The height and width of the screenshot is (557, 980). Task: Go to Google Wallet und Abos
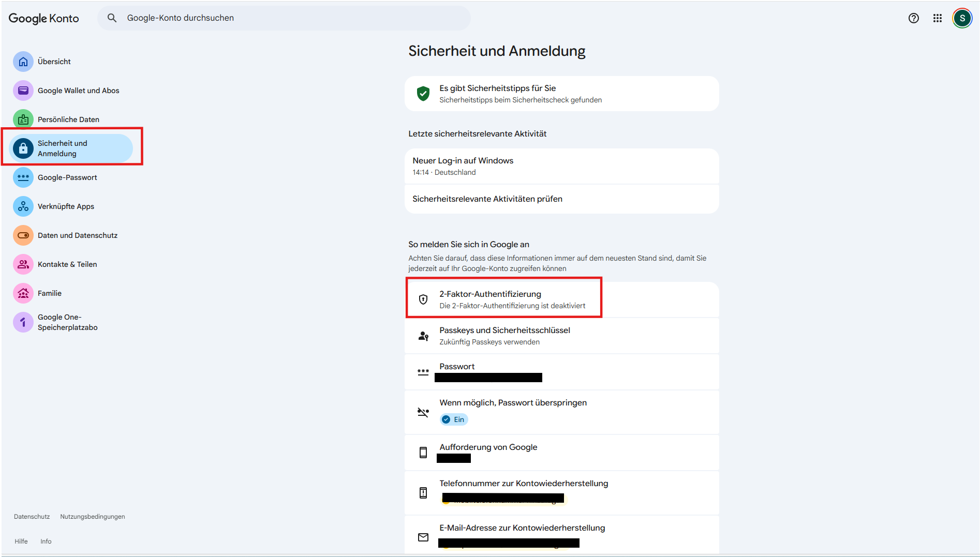79,91
